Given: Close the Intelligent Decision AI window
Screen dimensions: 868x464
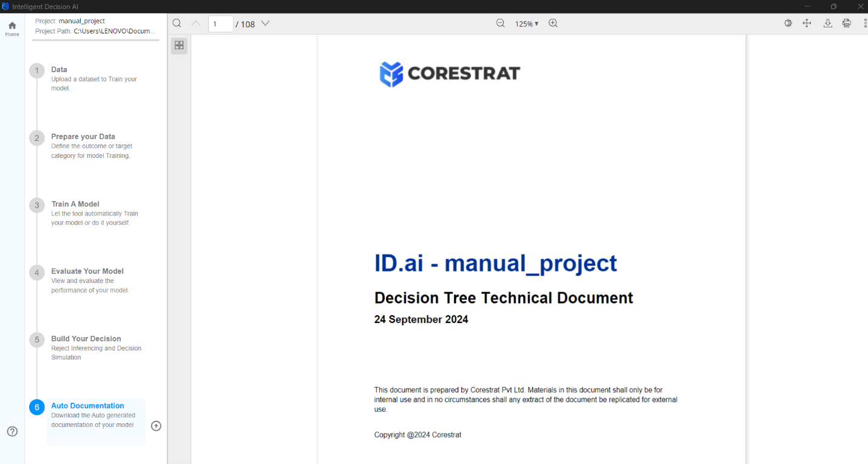Looking at the screenshot, I should point(860,6).
